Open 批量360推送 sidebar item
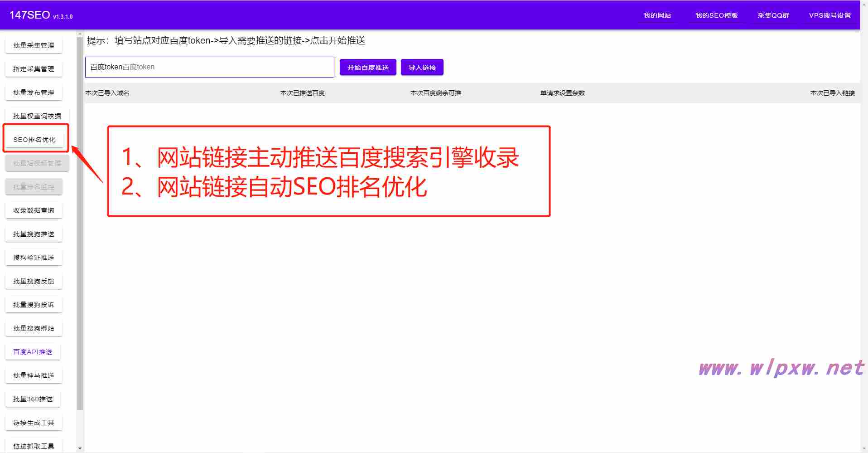The height and width of the screenshot is (453, 868). click(33, 399)
